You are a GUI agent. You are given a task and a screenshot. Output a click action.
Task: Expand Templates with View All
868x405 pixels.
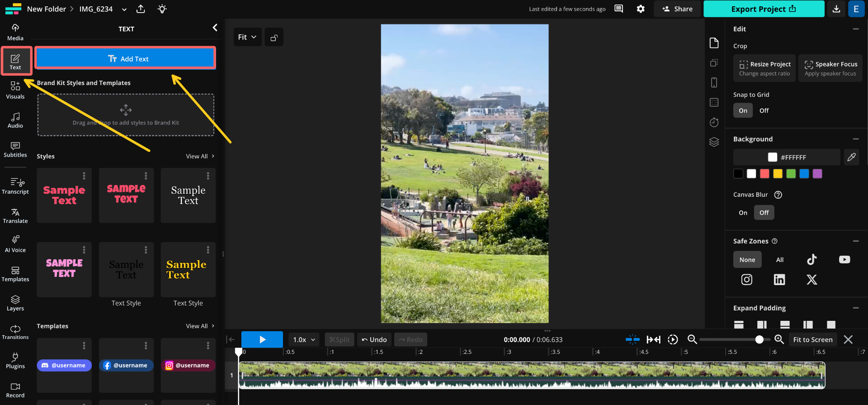click(x=200, y=326)
